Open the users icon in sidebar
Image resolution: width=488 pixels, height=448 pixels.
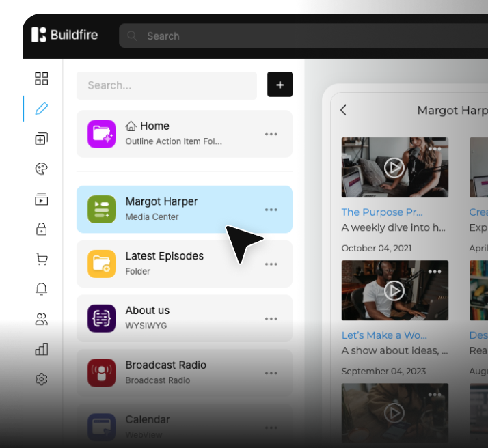pos(42,319)
